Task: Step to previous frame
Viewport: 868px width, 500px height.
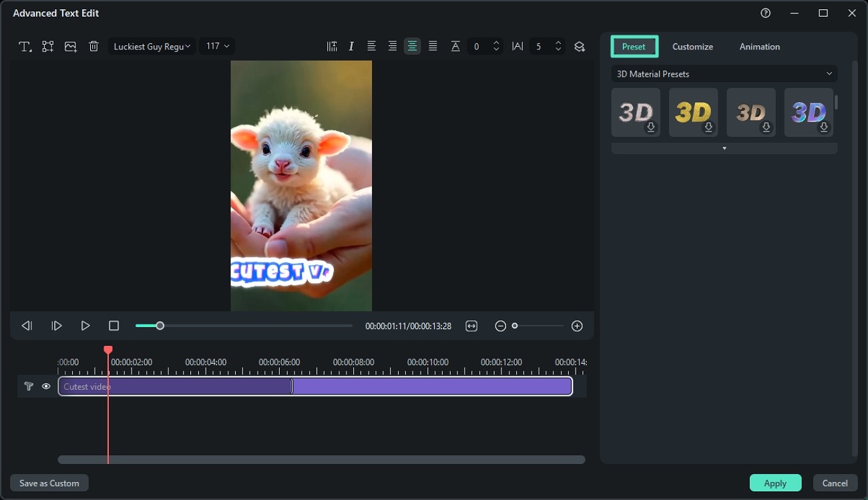Action: 27,326
